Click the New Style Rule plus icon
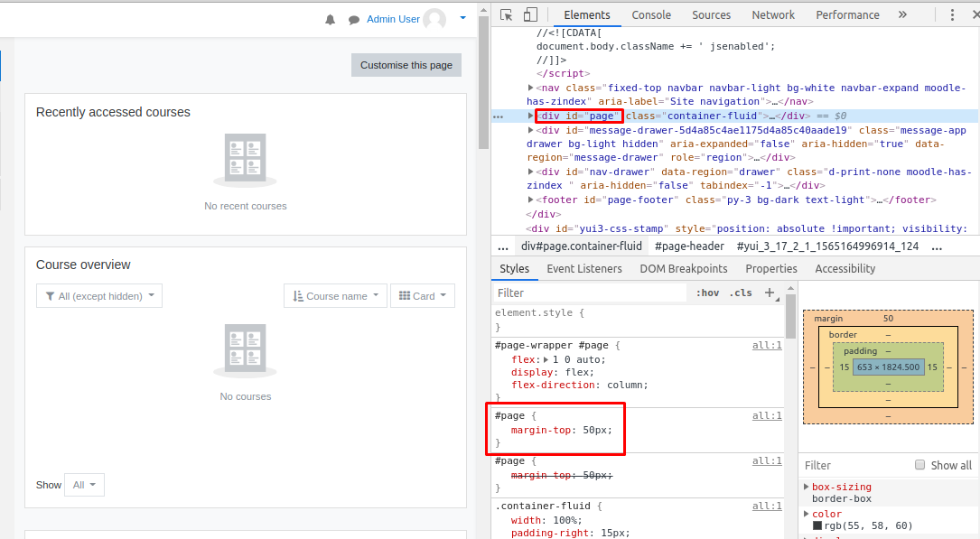Image resolution: width=980 pixels, height=539 pixels. click(770, 293)
